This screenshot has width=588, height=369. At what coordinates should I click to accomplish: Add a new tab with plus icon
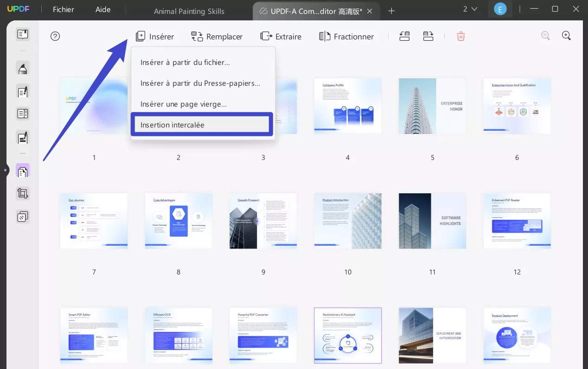[391, 11]
